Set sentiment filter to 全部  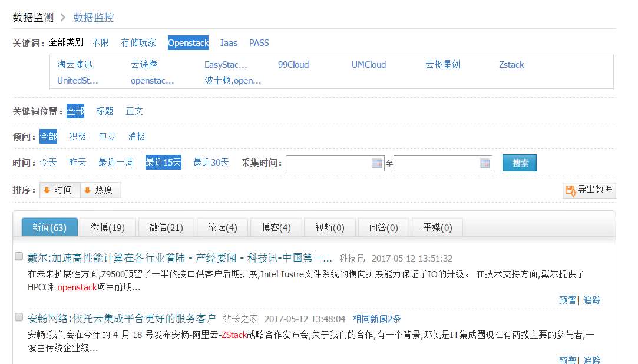click(48, 136)
